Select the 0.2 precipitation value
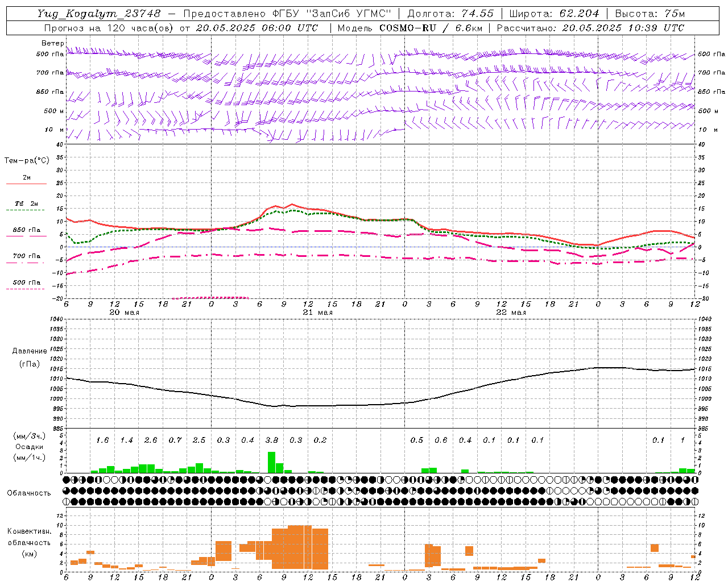This screenshot has width=728, height=582. point(320,440)
